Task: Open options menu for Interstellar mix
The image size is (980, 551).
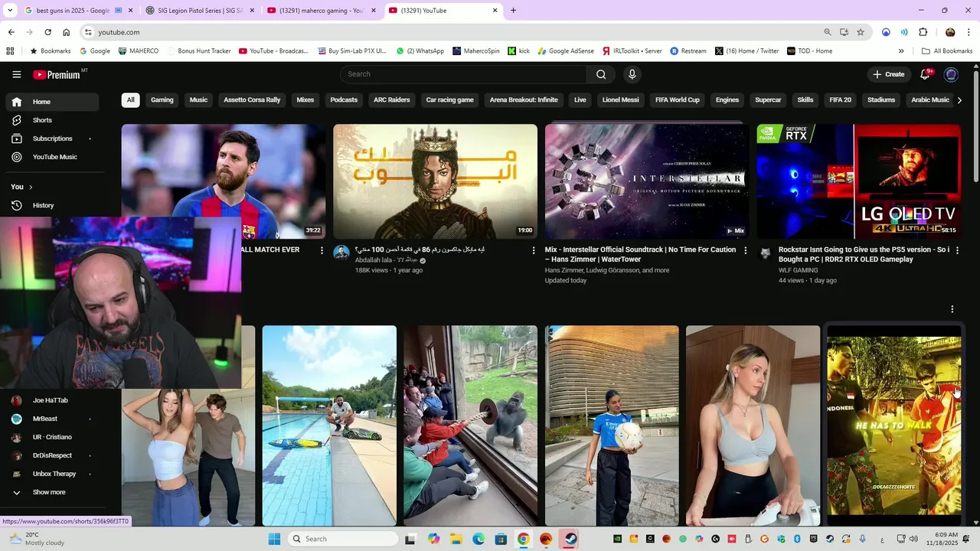Action: (x=746, y=250)
